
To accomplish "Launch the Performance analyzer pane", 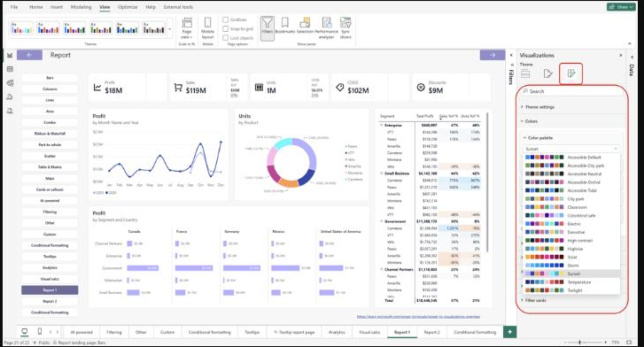I will (327, 28).
